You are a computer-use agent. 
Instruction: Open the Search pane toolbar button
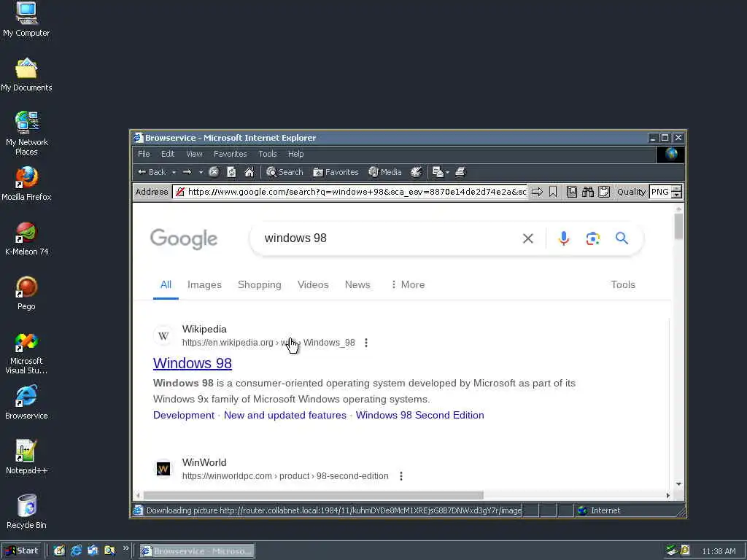285,172
